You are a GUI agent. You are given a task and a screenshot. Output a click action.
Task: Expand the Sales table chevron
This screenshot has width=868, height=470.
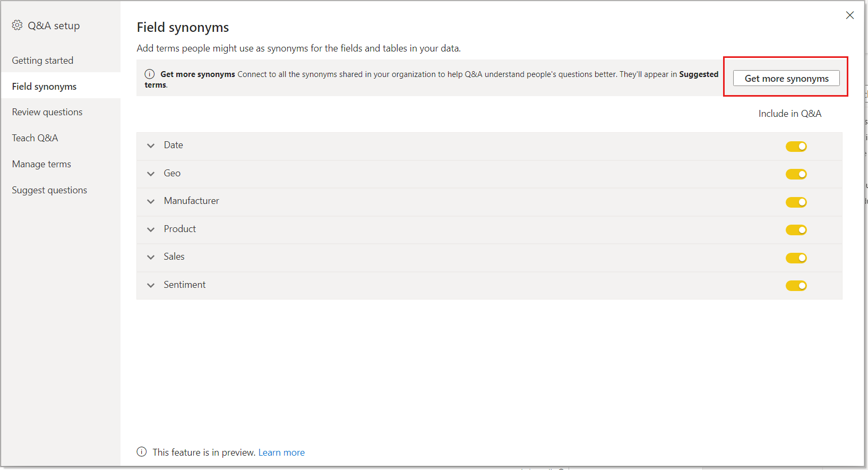[151, 257]
